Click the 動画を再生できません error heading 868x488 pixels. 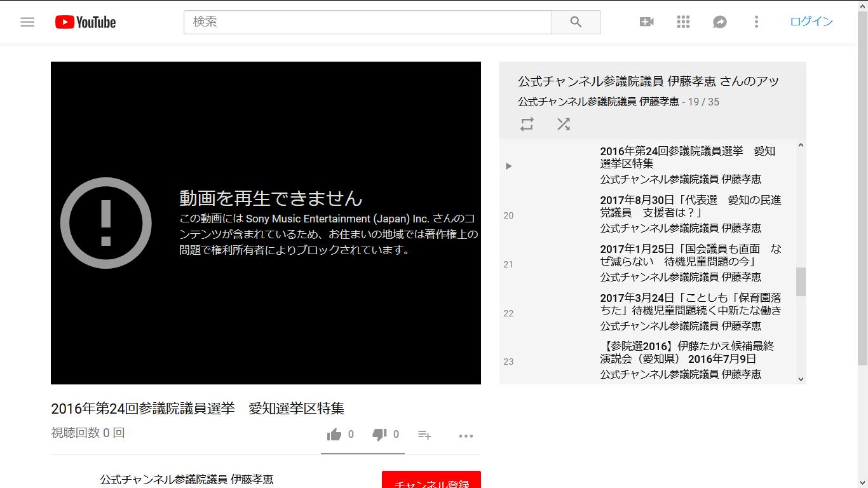[x=271, y=198]
